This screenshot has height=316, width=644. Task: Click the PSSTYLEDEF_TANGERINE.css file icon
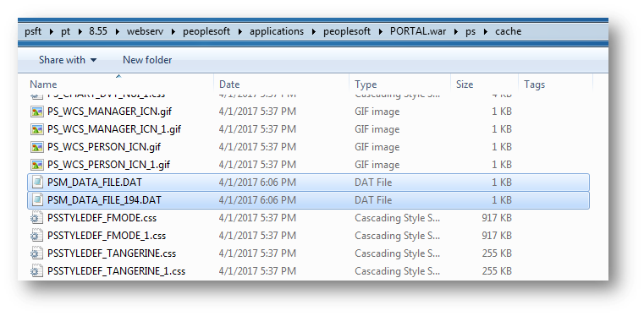tap(37, 253)
